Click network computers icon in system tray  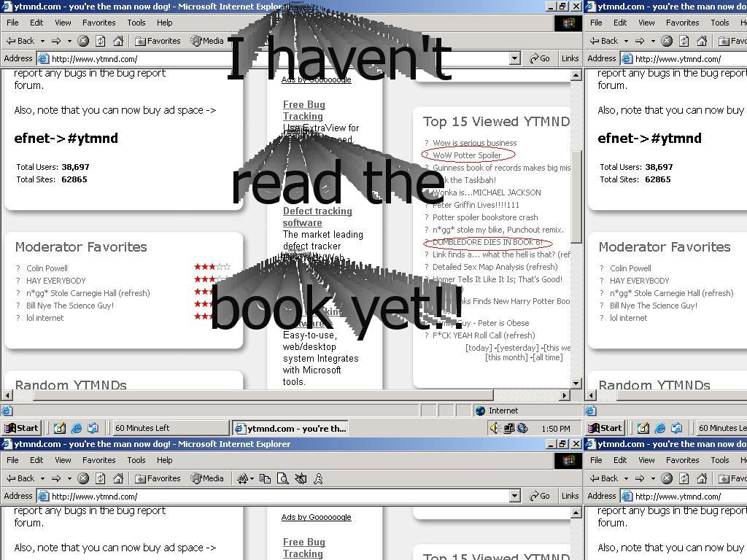pyautogui.click(x=508, y=429)
